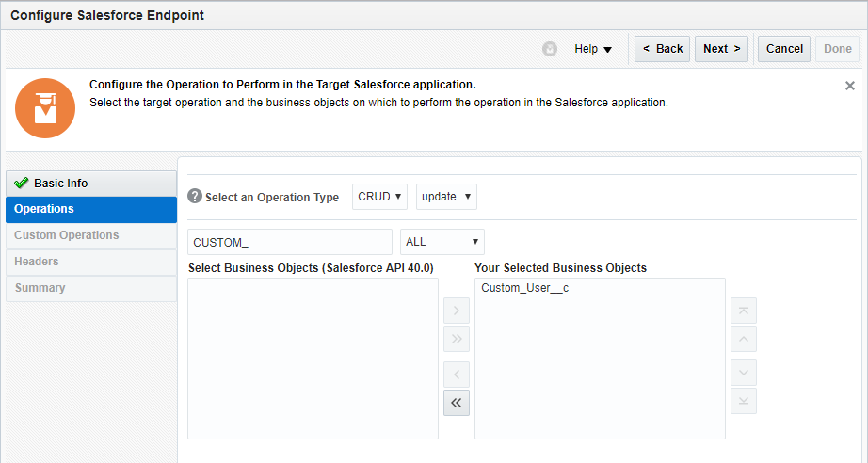Cancel the endpoint configuration

(784, 49)
